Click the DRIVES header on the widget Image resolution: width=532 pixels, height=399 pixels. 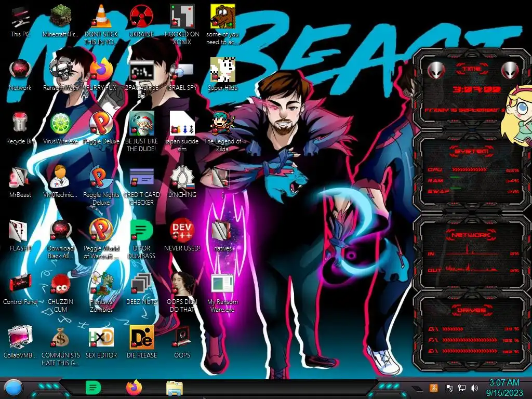472,310
